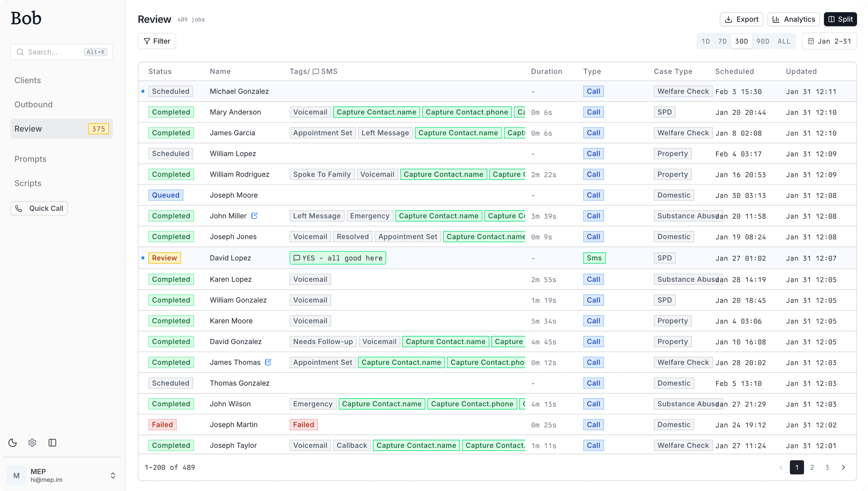The image size is (868, 491).
Task: Click the yellow Review status badge
Action: pos(164,258)
